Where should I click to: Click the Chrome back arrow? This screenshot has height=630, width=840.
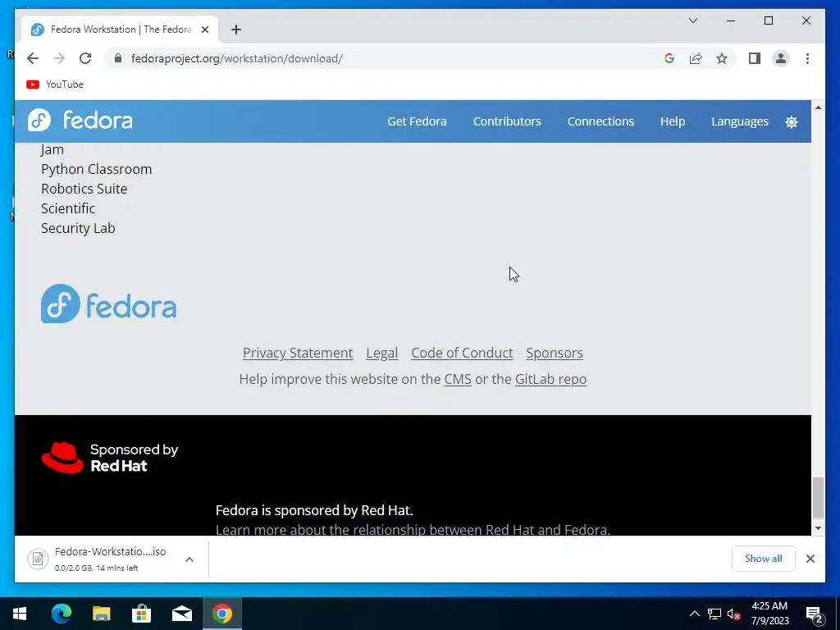point(33,58)
